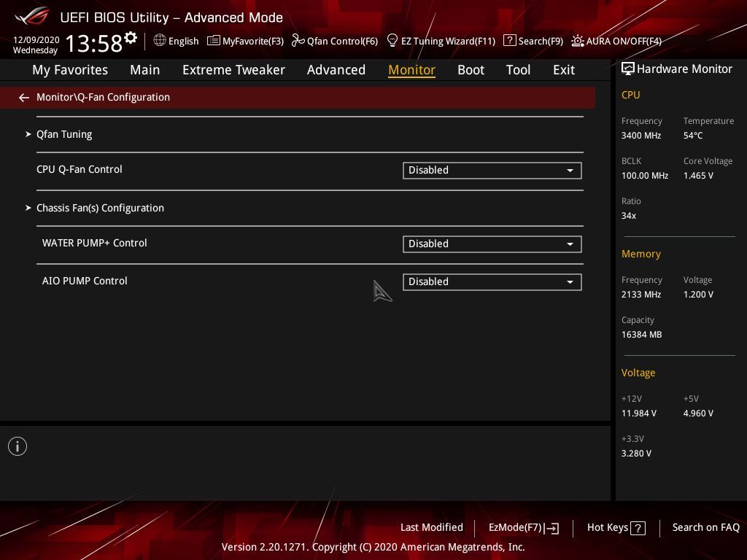Click CPU frequency value 3400 MHz
Image resolution: width=747 pixels, height=560 pixels.
click(x=640, y=136)
